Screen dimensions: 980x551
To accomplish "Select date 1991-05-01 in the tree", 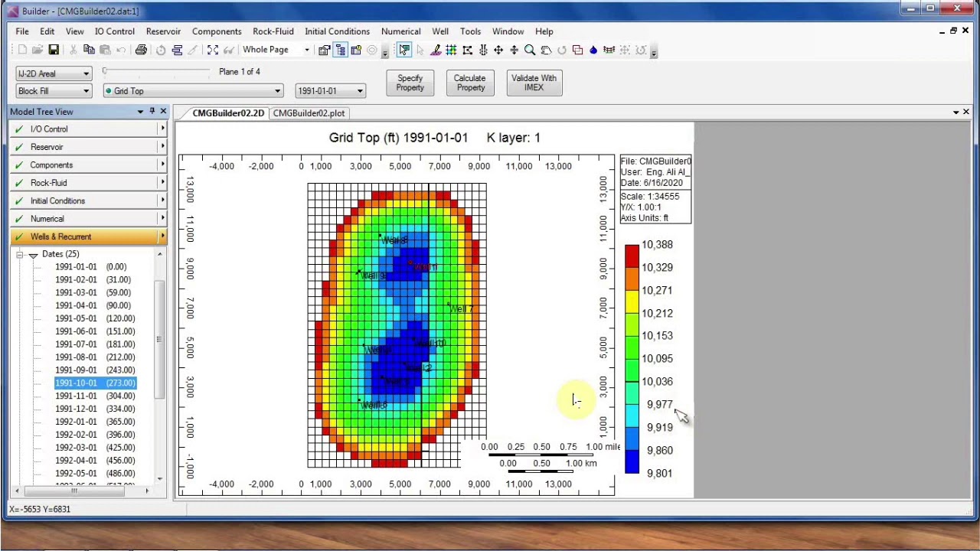I will [x=95, y=318].
